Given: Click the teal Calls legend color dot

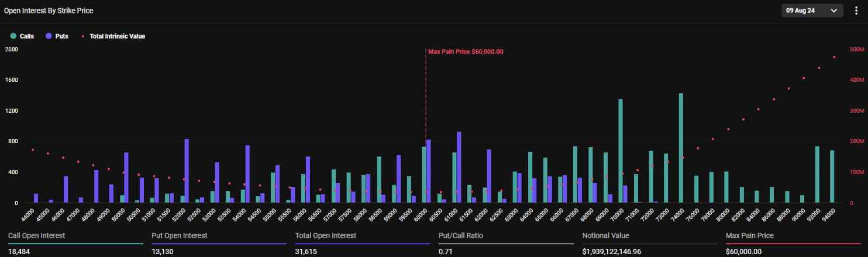Looking at the screenshot, I should pyautogui.click(x=13, y=36).
